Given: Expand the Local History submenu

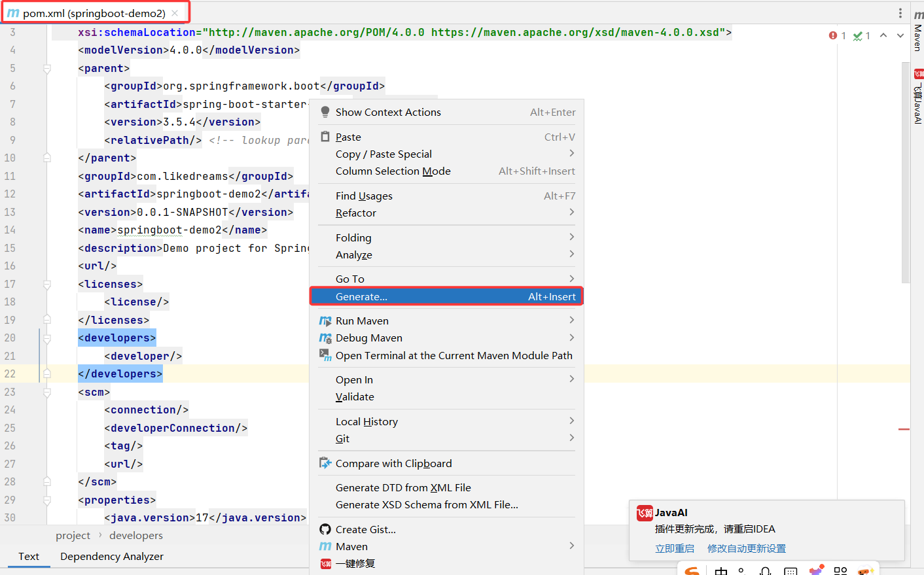Looking at the screenshot, I should pyautogui.click(x=446, y=421).
